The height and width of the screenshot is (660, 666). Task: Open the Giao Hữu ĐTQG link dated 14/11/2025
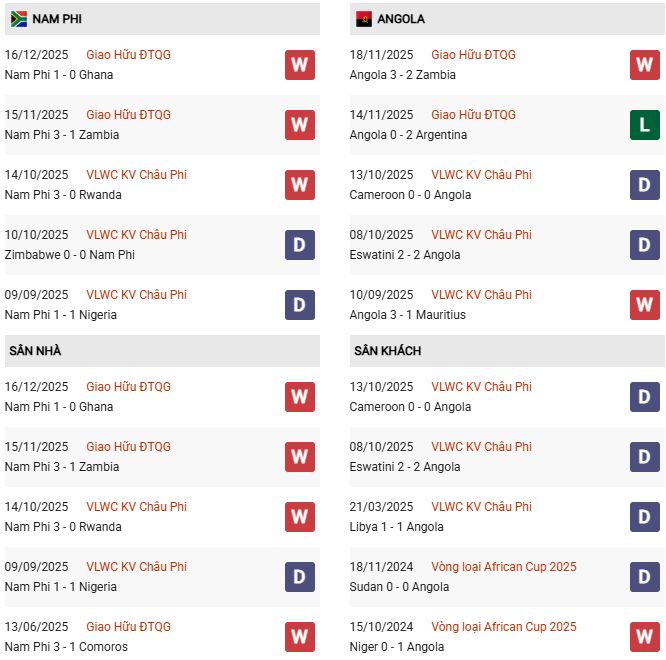[x=473, y=115]
